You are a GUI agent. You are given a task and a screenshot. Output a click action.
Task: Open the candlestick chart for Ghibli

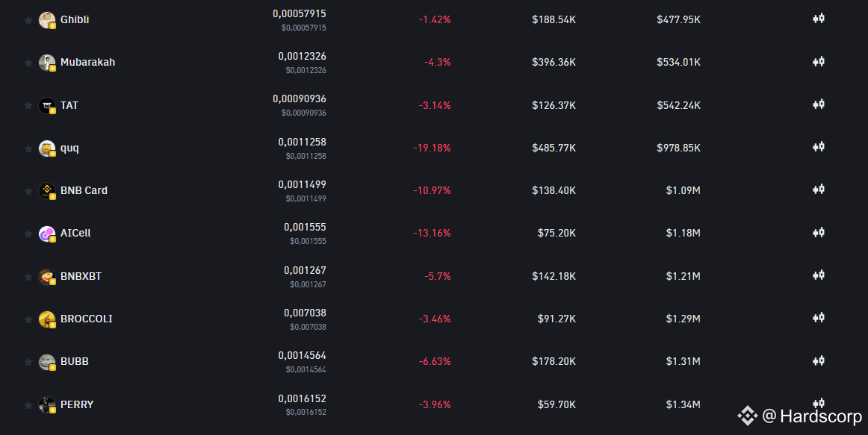point(818,19)
